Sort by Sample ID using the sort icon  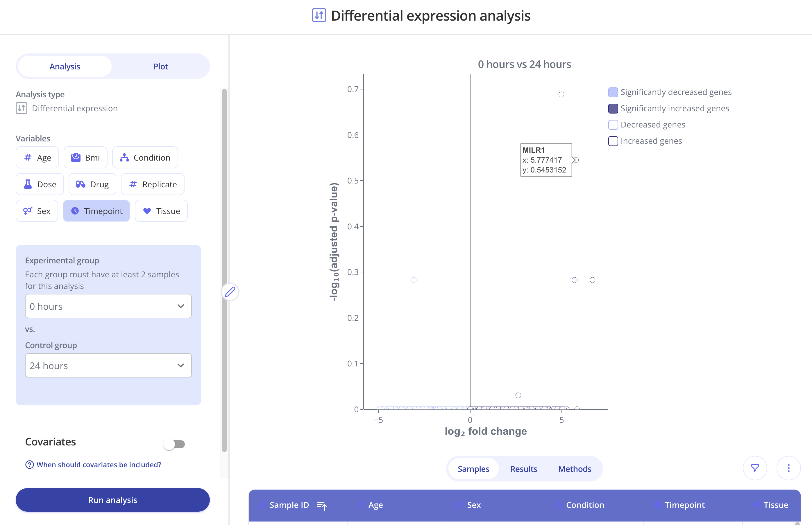click(x=322, y=505)
